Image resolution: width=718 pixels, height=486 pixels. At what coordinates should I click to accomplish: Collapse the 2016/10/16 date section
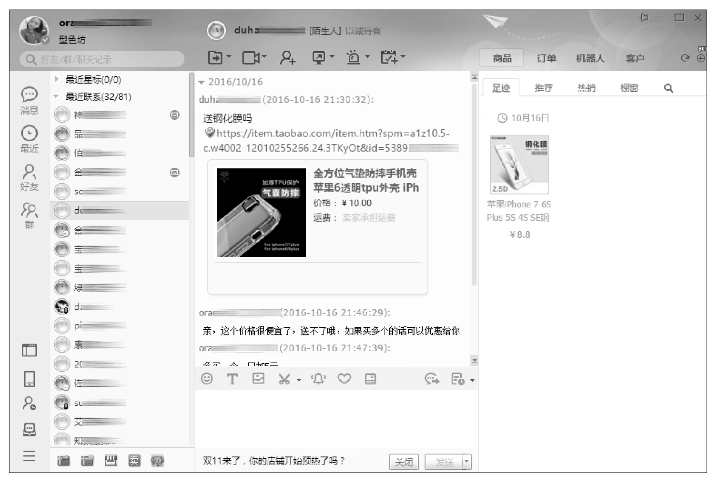pyautogui.click(x=201, y=82)
